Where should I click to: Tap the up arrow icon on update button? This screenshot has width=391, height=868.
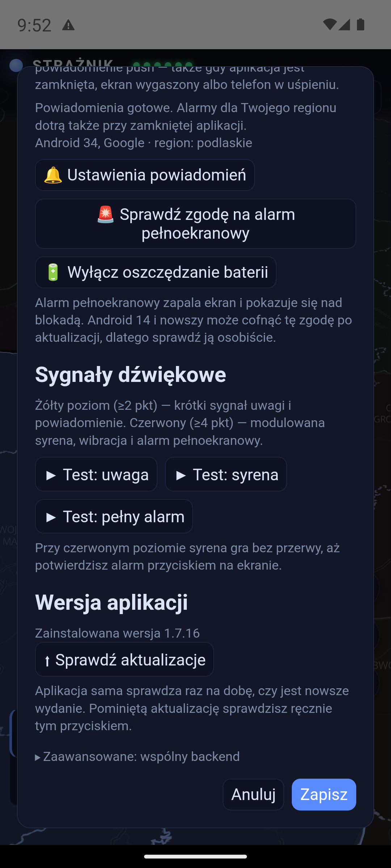point(47,661)
